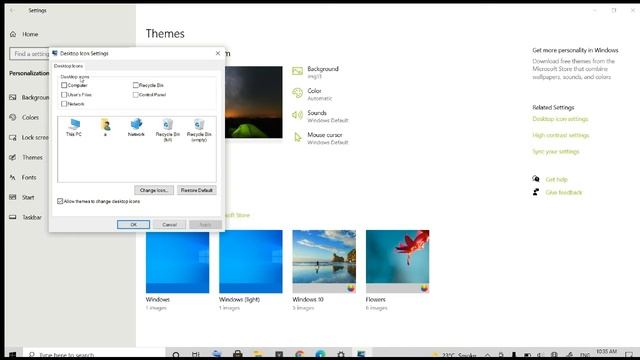Click the Sounds speaker icon
640x360 pixels.
click(298, 116)
